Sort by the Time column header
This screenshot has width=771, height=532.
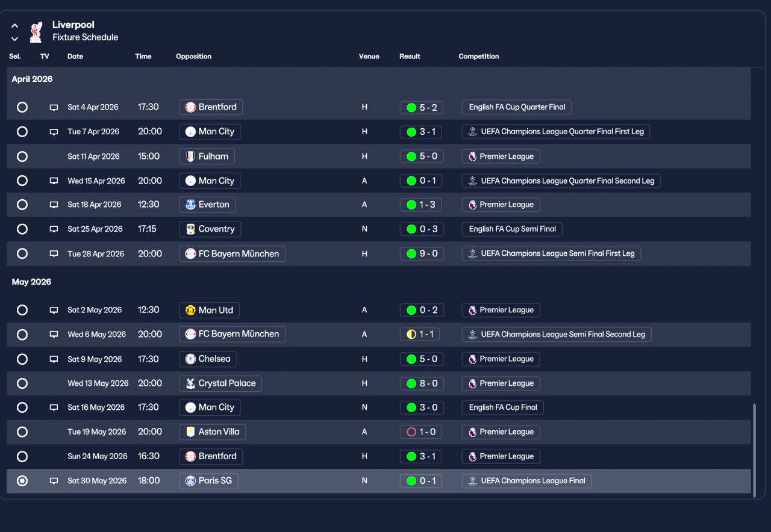[x=143, y=57]
